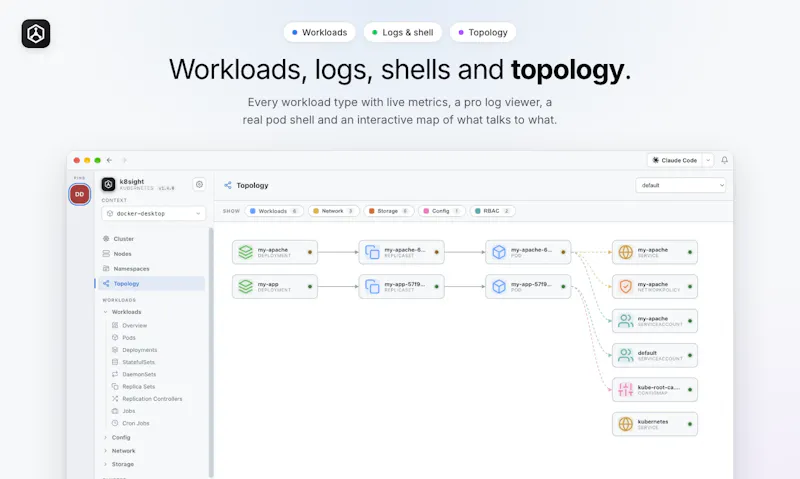Open the docker-desktop context dropdown

tap(154, 213)
